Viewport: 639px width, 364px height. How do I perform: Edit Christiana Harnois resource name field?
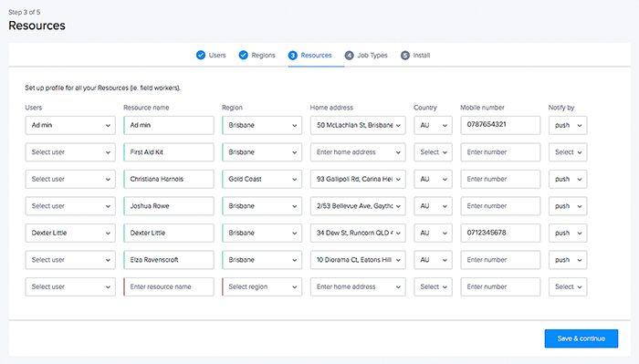pos(169,179)
